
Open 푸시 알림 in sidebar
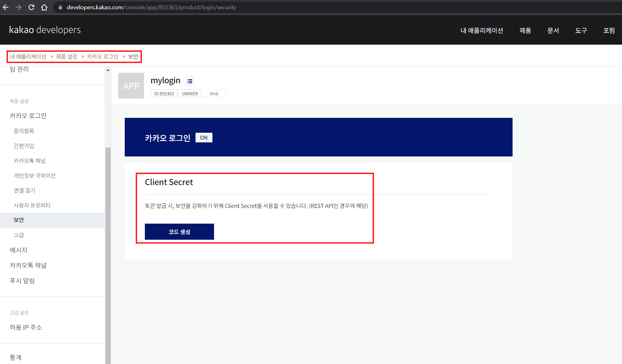coord(22,281)
